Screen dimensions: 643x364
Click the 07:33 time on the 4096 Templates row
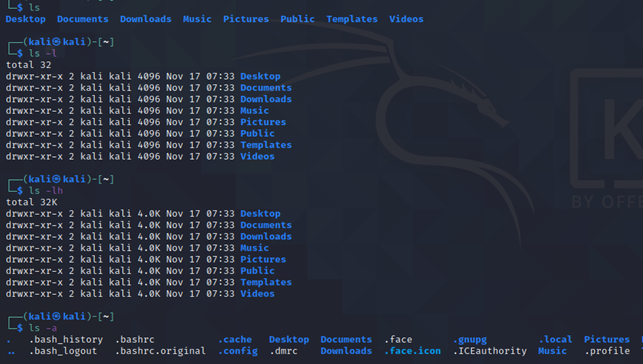coord(220,145)
